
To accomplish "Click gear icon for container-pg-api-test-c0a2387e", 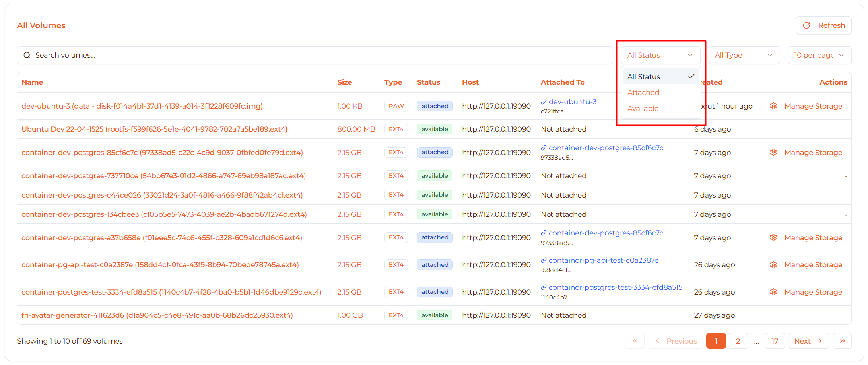I will (x=773, y=264).
